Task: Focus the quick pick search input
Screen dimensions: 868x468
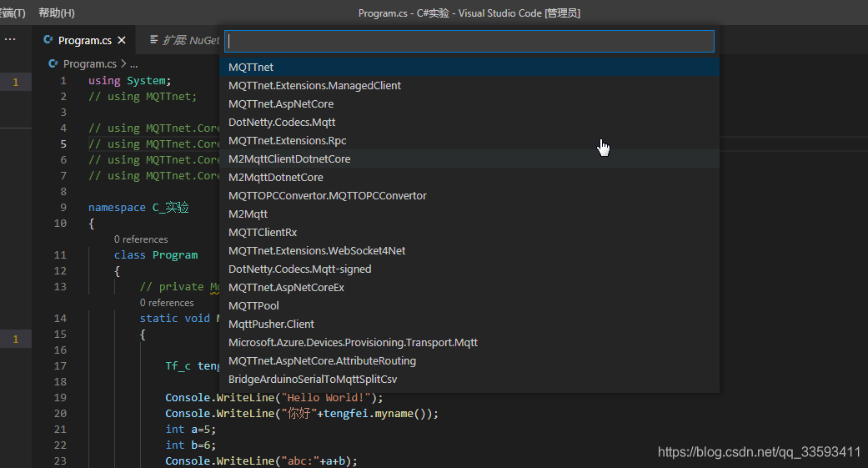Action: click(x=469, y=41)
